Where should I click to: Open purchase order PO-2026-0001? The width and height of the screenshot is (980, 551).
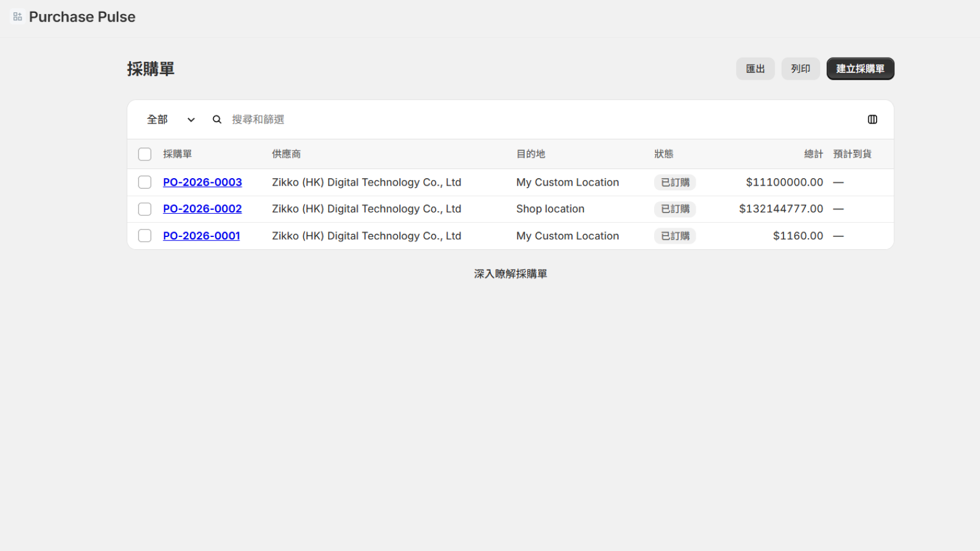tap(202, 236)
